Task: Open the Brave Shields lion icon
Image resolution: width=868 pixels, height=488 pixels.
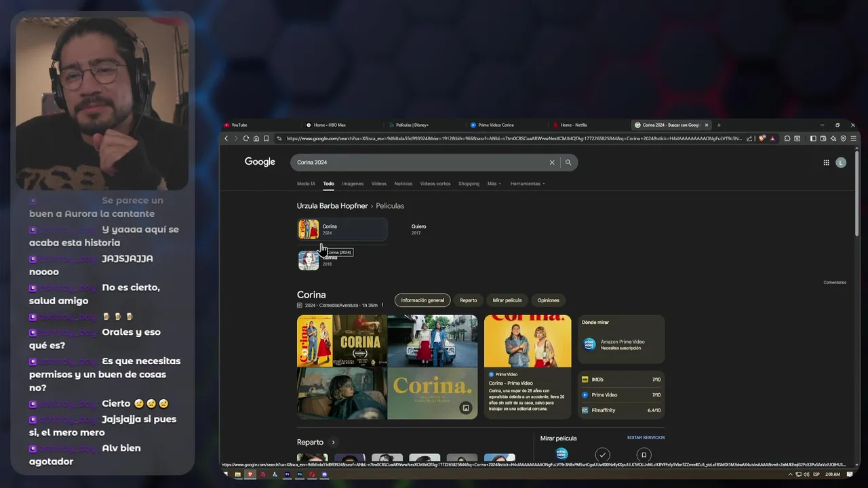Action: pos(762,138)
